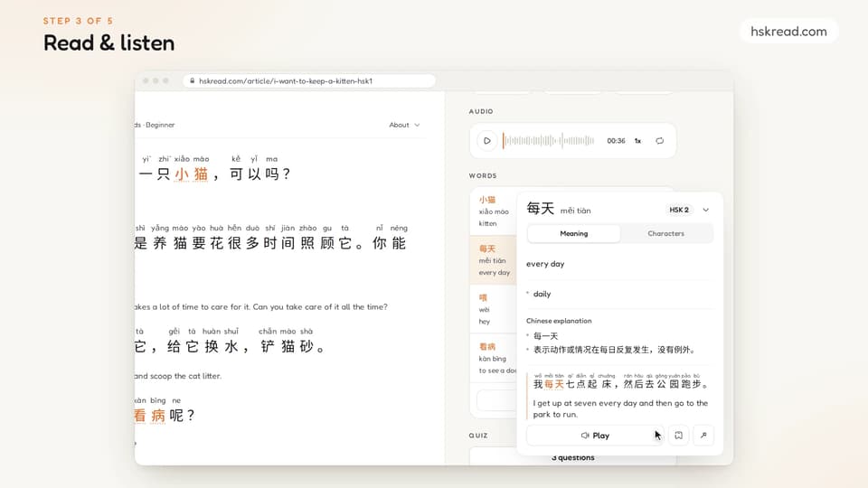Bookmark the word 每天
Image resolution: width=868 pixels, height=488 pixels.
679,436
